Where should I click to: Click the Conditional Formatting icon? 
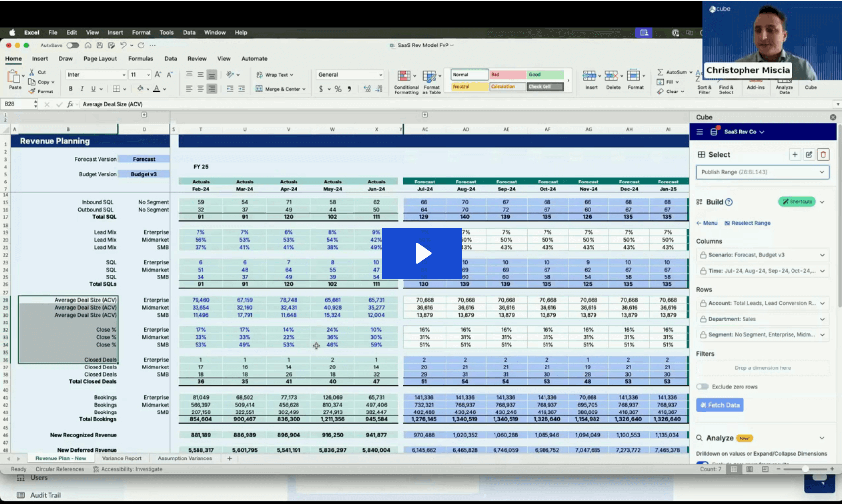click(404, 76)
